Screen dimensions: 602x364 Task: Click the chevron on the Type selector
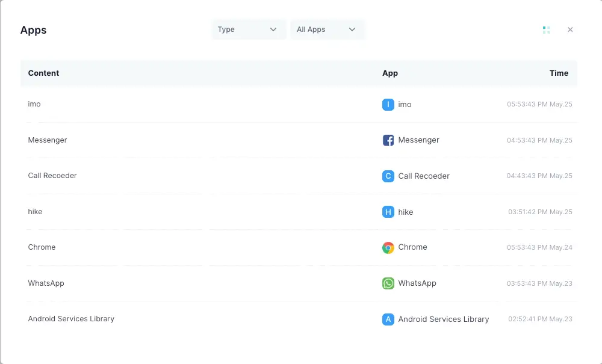pos(274,29)
